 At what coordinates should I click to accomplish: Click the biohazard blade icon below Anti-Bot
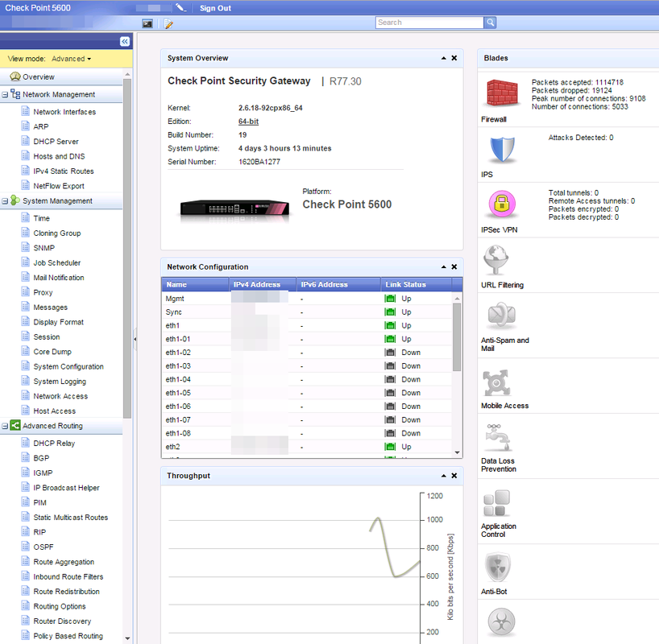point(501,622)
